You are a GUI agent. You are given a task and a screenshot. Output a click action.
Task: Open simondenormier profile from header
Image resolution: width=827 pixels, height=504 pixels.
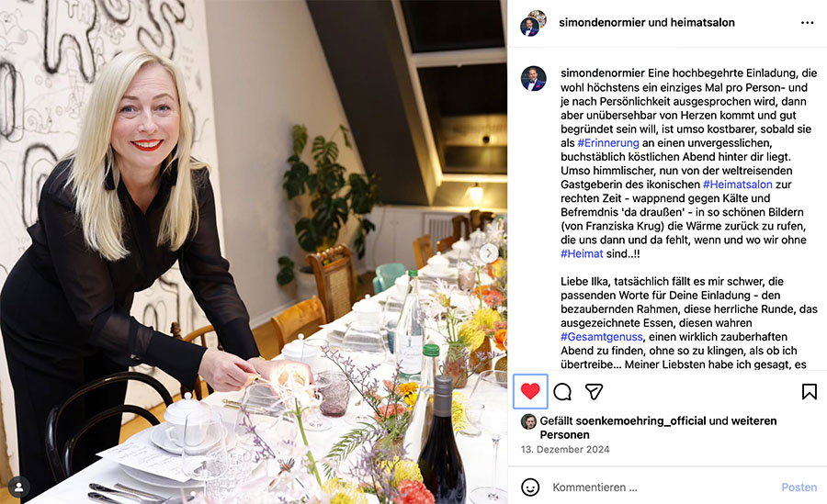602,23
